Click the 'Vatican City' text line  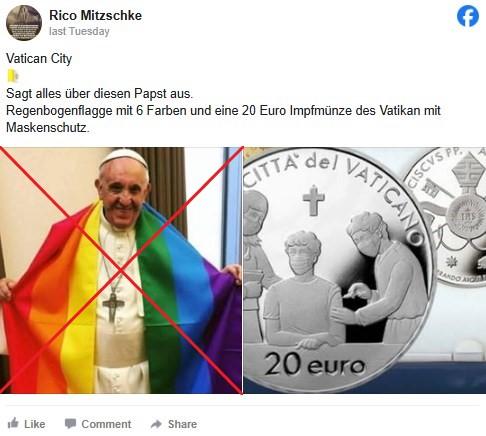click(x=39, y=59)
